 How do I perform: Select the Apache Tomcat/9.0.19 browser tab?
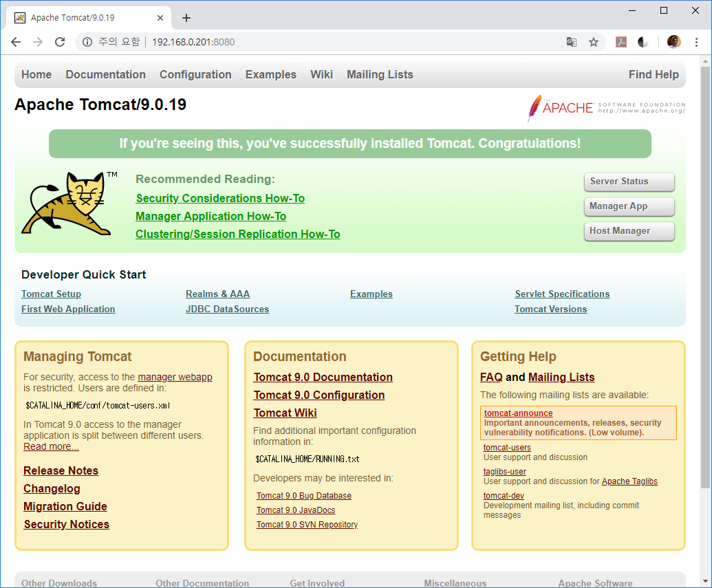(x=89, y=18)
